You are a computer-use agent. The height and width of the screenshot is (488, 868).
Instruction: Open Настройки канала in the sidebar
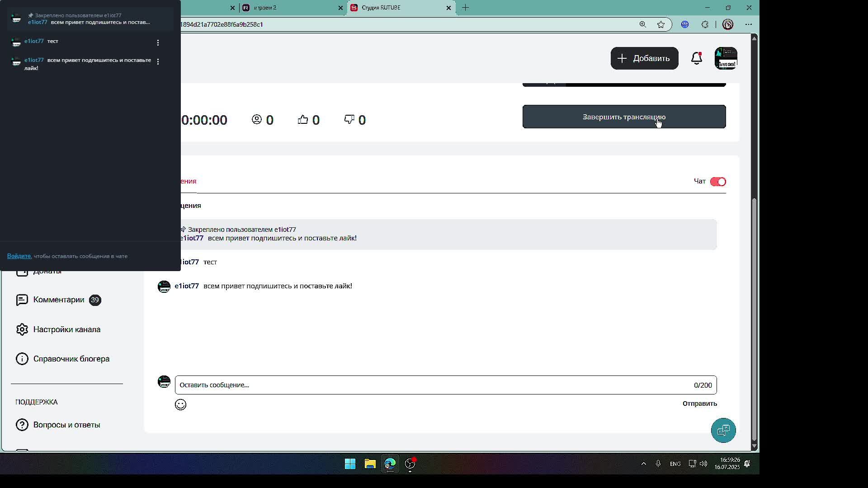point(66,329)
